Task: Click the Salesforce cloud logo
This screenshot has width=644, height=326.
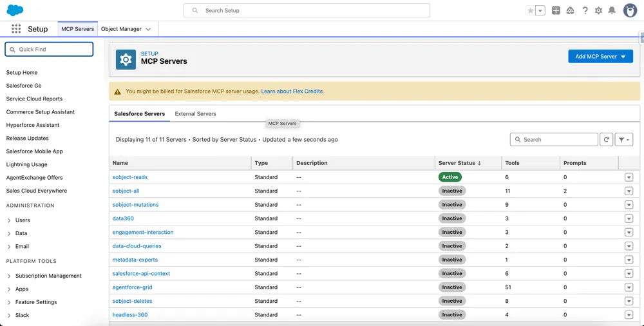Action: pos(15,10)
